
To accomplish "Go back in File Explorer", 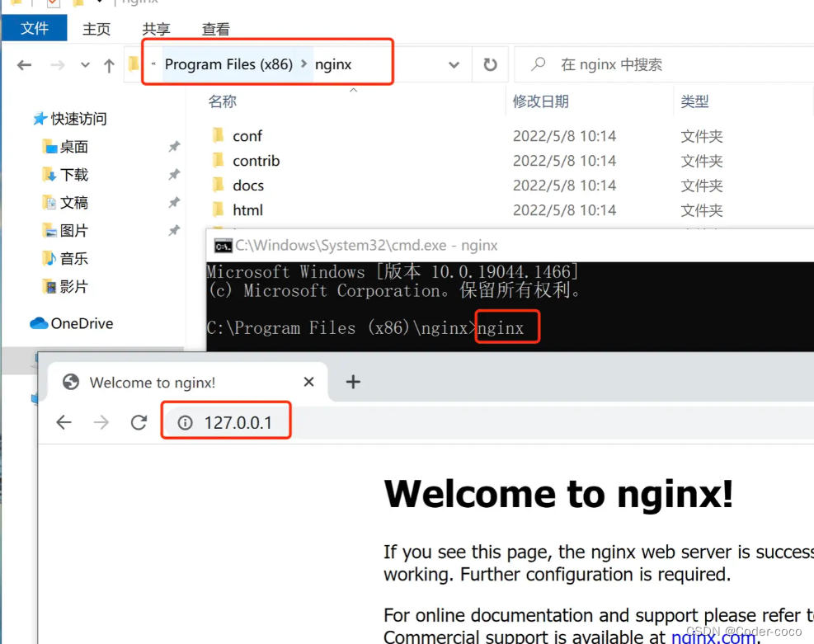I will pyautogui.click(x=25, y=65).
